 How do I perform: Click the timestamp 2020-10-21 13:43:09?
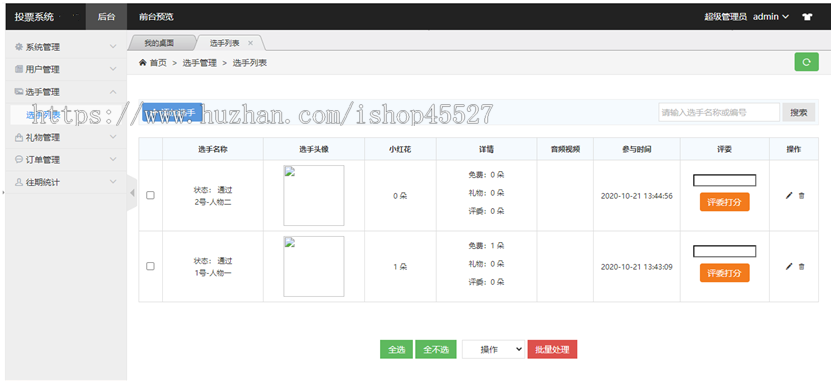[636, 267]
